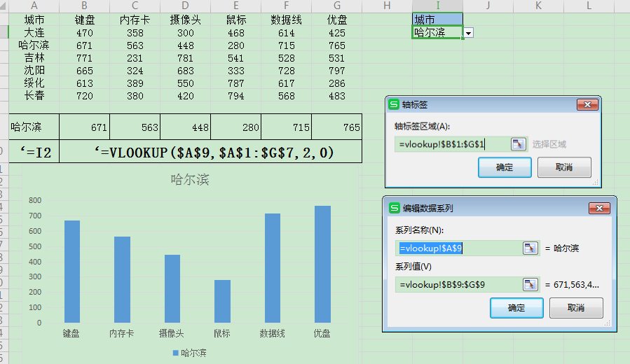Screen dimensions: 630x364
Task: Click the value 797 in 沈阳 row
Action: click(x=336, y=71)
